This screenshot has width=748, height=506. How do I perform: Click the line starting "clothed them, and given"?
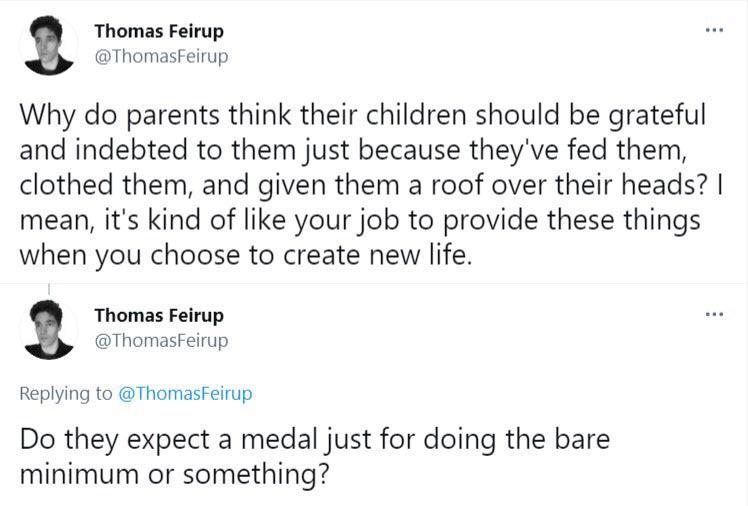click(x=366, y=184)
